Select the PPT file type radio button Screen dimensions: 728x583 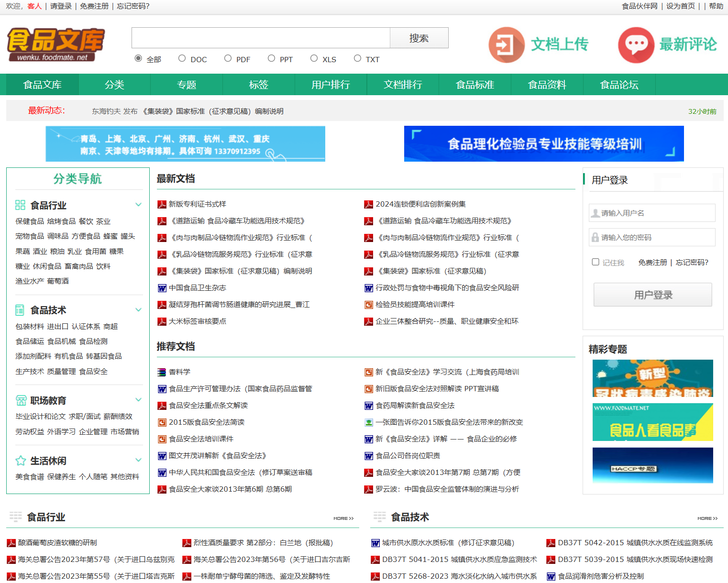[271, 58]
